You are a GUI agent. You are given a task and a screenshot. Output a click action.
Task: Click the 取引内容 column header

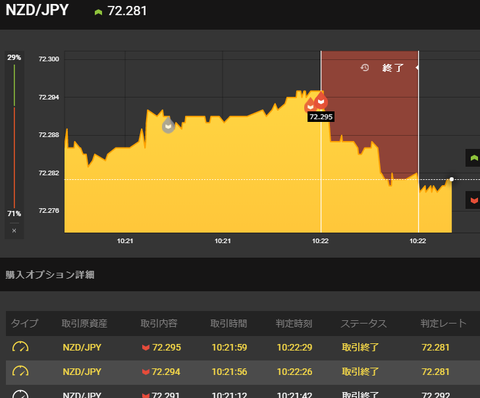159,323
